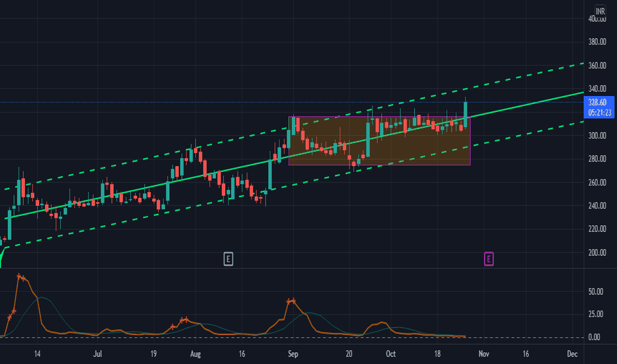617x364 pixels.
Task: Click the 20 date label on time axis
Action: (x=349, y=354)
